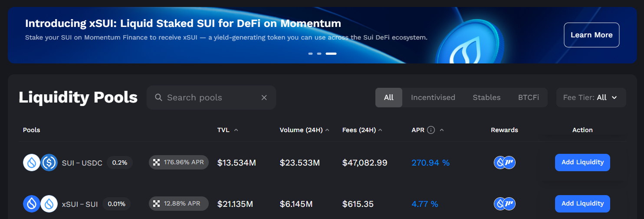Click the APR info icon
The image size is (644, 219).
pyautogui.click(x=431, y=130)
